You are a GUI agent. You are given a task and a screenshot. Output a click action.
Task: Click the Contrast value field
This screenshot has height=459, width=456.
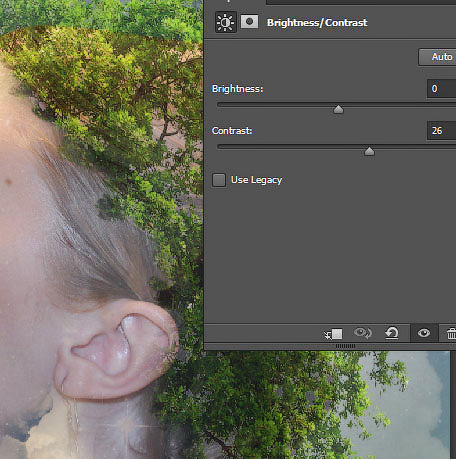[x=442, y=131]
